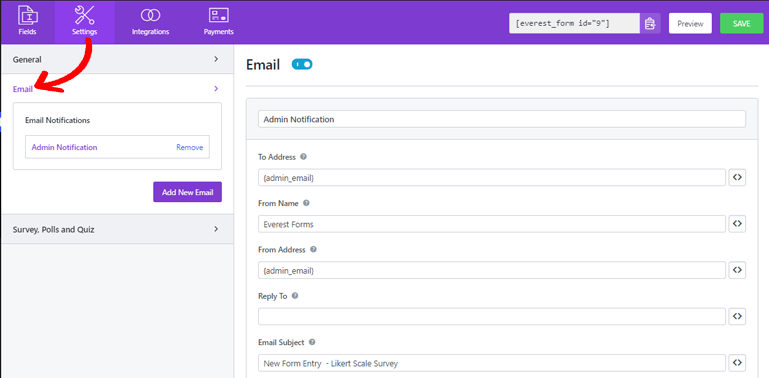
Task: Show Reply To help tooltip icon
Action: pos(295,296)
